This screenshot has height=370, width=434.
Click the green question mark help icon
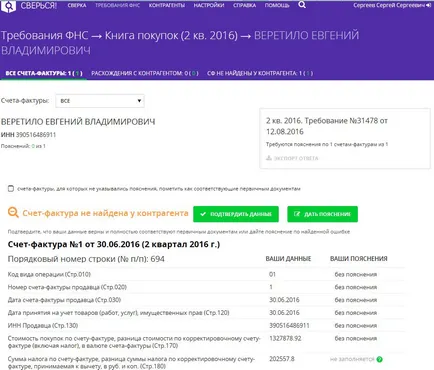coord(379,359)
